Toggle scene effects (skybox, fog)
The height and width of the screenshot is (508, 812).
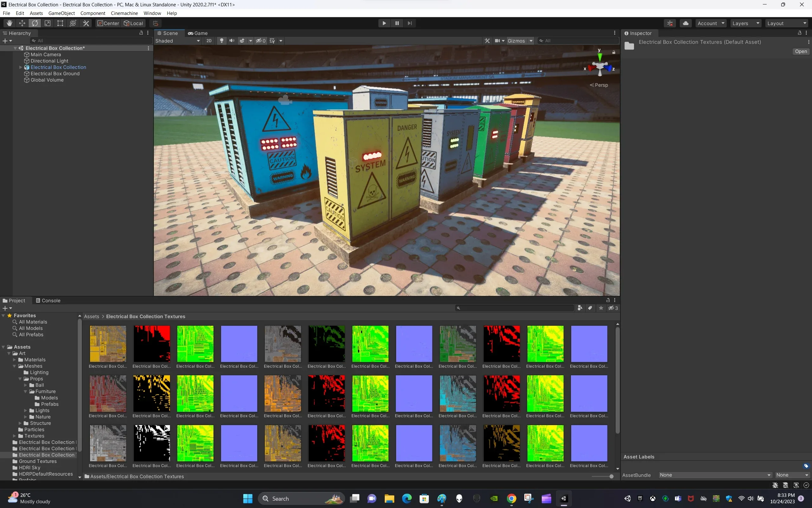click(x=242, y=41)
